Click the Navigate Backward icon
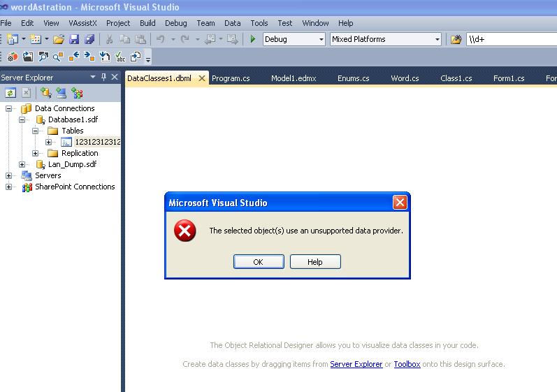This screenshot has height=392, width=557. 210,39
